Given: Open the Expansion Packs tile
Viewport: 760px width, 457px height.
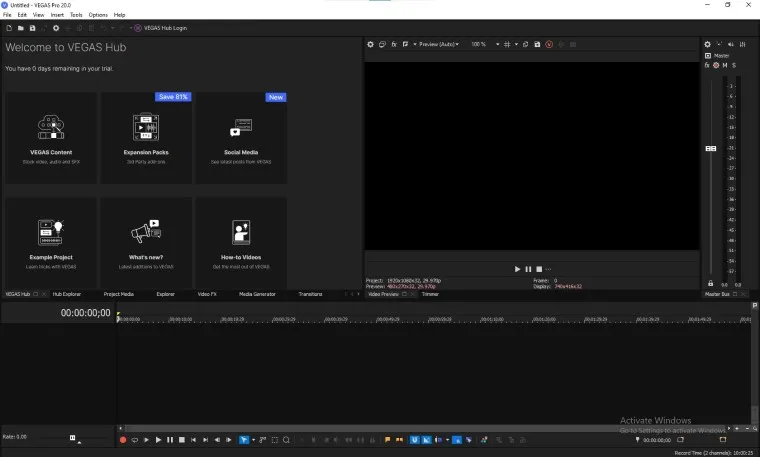Looking at the screenshot, I should tap(146, 138).
